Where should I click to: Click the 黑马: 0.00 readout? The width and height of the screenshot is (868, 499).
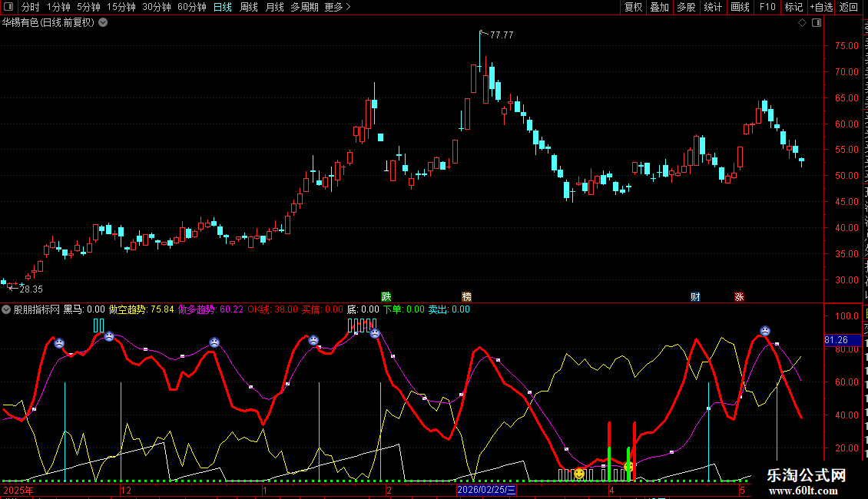84,309
